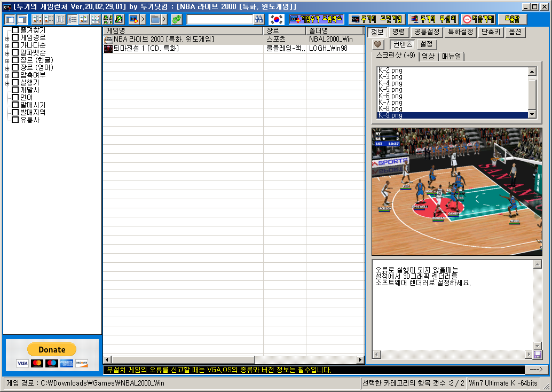Viewport: 552px width, 392px height.
Task: Expand the 실행기 tree node
Action: click(7, 83)
